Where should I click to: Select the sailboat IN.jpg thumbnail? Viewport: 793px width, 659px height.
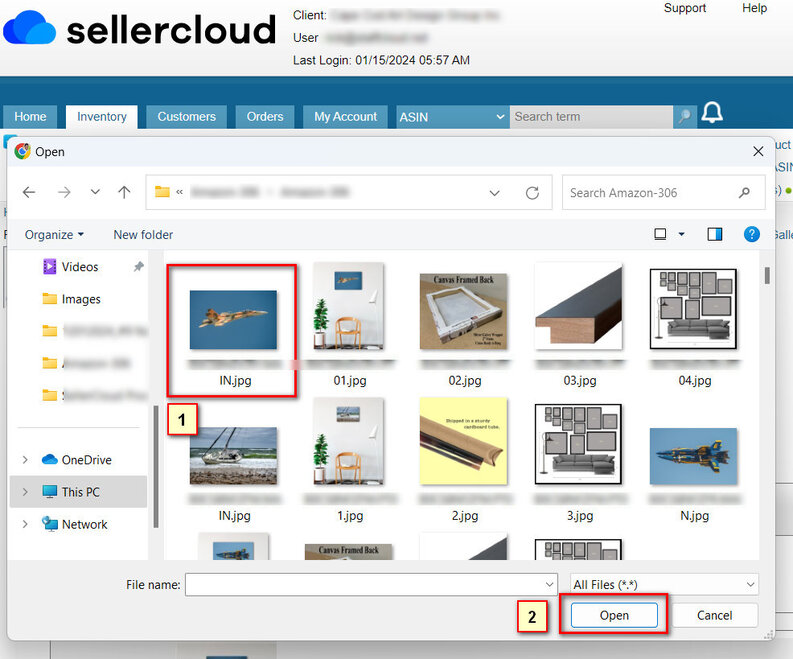tap(233, 456)
